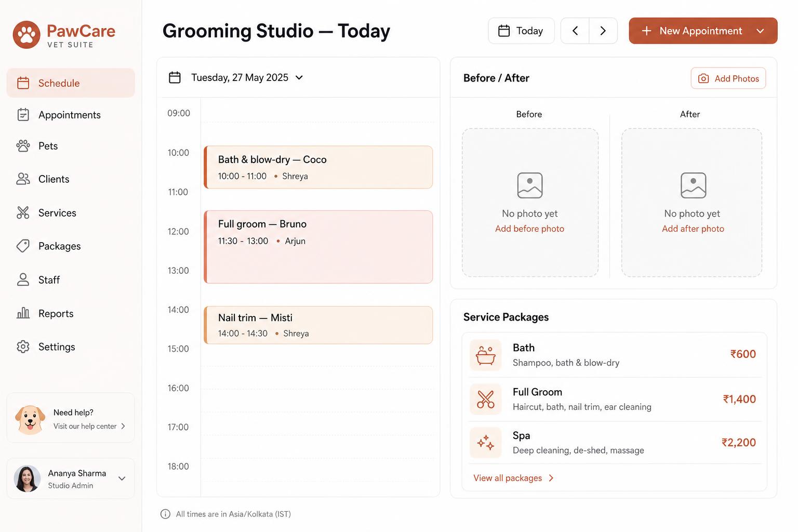
Task: Open the Settings menu item
Action: (71, 347)
